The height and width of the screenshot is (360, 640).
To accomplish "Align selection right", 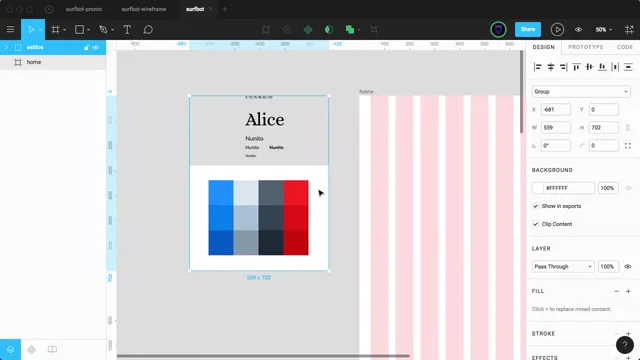I will [x=563, y=67].
